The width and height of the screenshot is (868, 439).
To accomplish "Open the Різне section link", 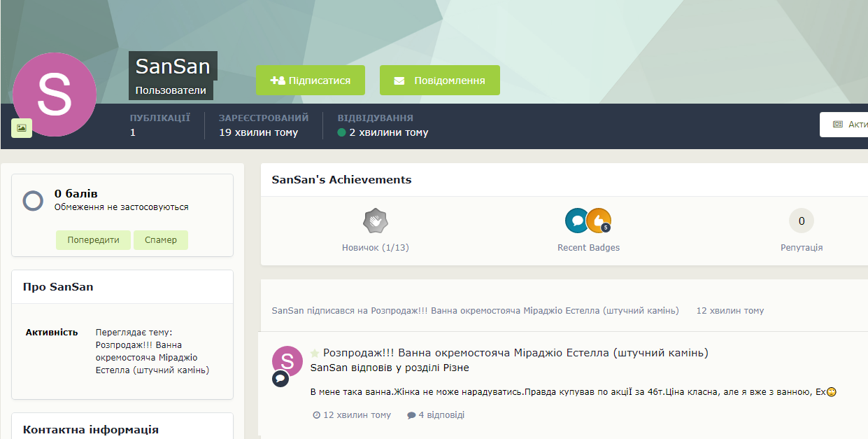I will pos(455,368).
